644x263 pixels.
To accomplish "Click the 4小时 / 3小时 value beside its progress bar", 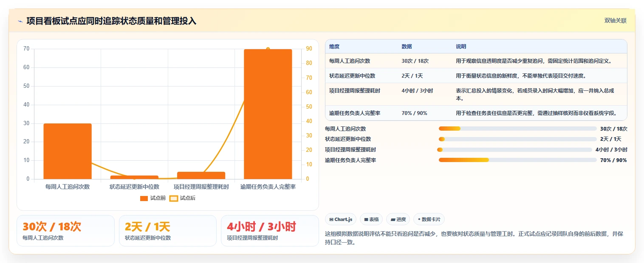I will coord(611,150).
